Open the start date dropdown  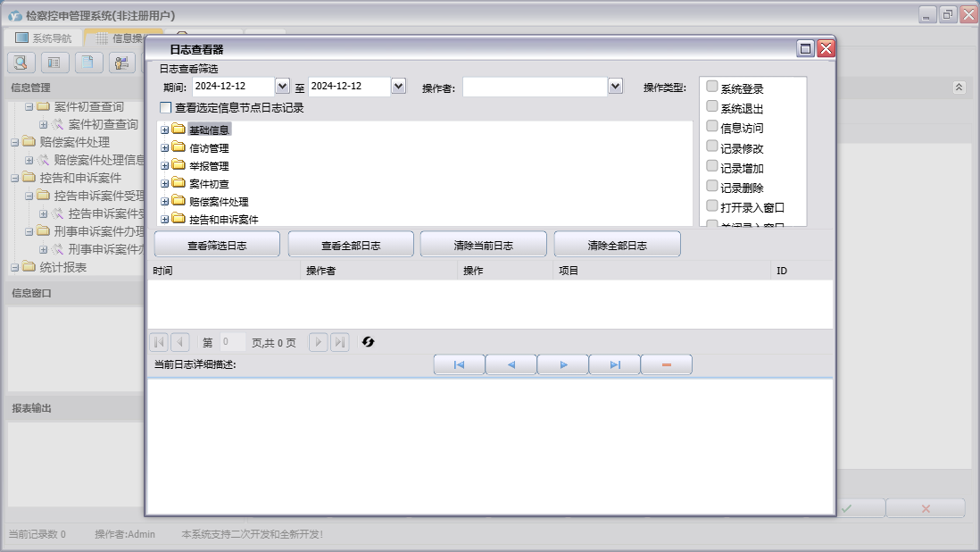click(283, 87)
